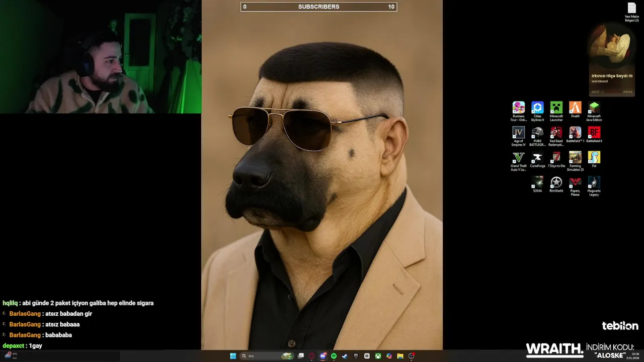Select Yeni Metin Belgesi (3) file
644x362 pixels.
click(632, 12)
